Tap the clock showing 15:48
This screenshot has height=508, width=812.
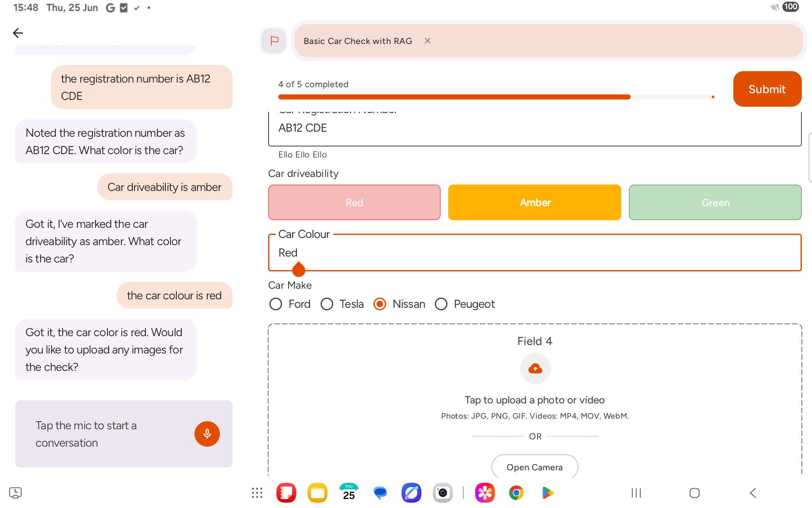[25, 8]
